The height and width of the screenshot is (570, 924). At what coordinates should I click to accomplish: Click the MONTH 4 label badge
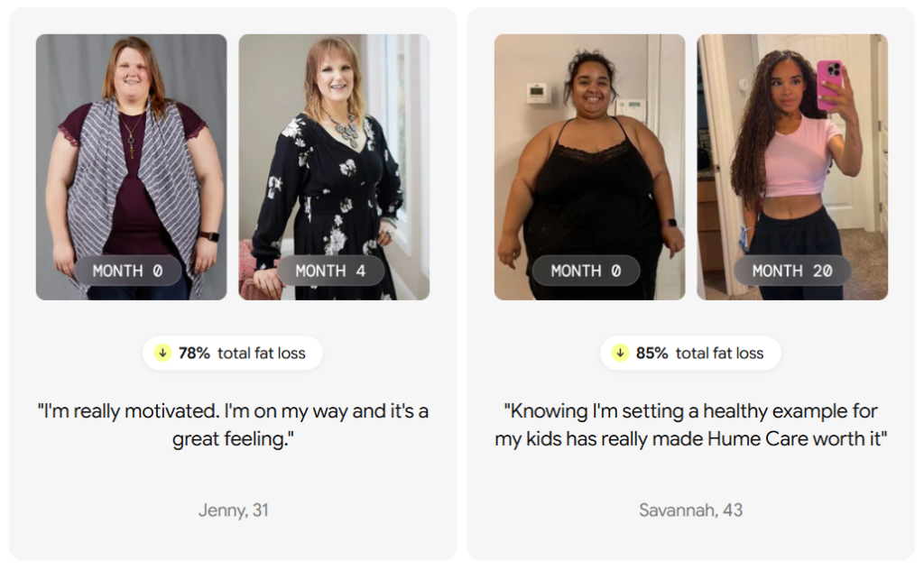pyautogui.click(x=330, y=271)
